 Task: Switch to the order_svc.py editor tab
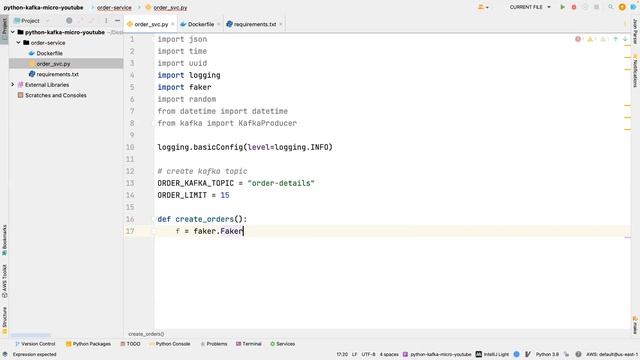click(x=151, y=24)
